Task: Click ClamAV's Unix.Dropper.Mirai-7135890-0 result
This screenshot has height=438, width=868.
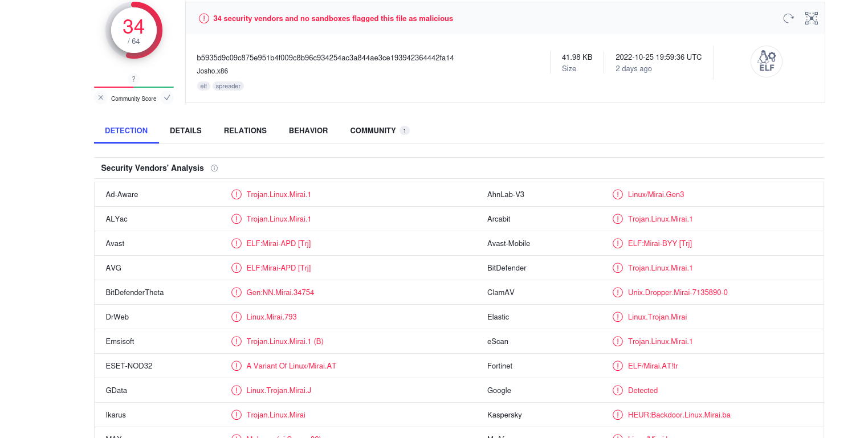Action: point(678,292)
